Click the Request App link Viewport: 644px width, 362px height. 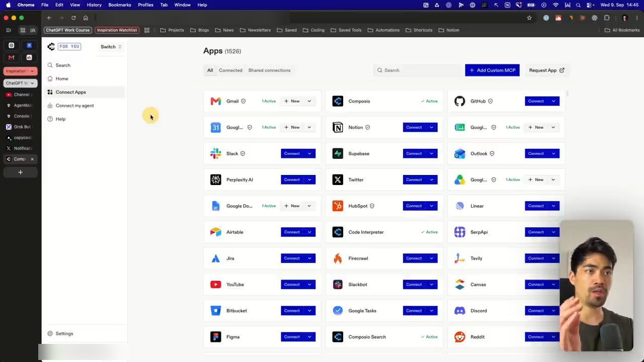(x=546, y=70)
